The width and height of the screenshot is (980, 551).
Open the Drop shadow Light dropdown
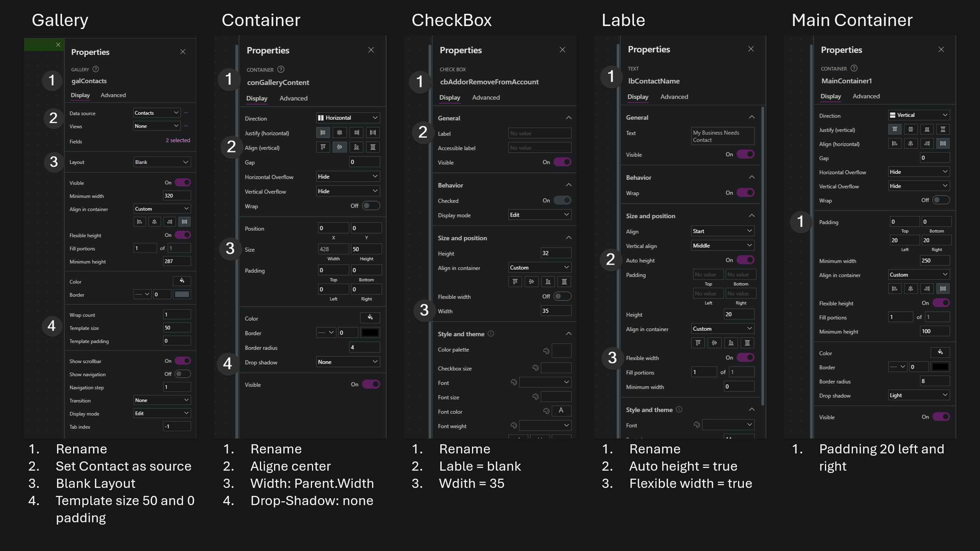pos(919,395)
